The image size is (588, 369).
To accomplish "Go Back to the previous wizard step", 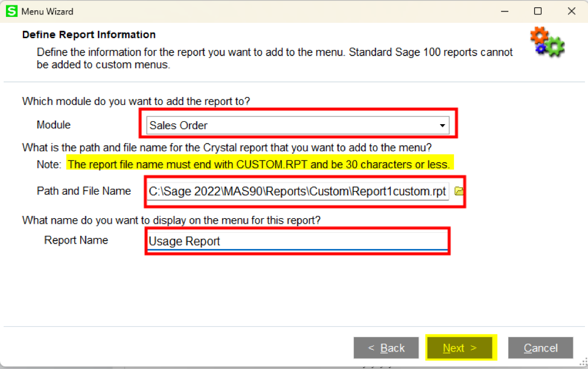I will (x=386, y=348).
